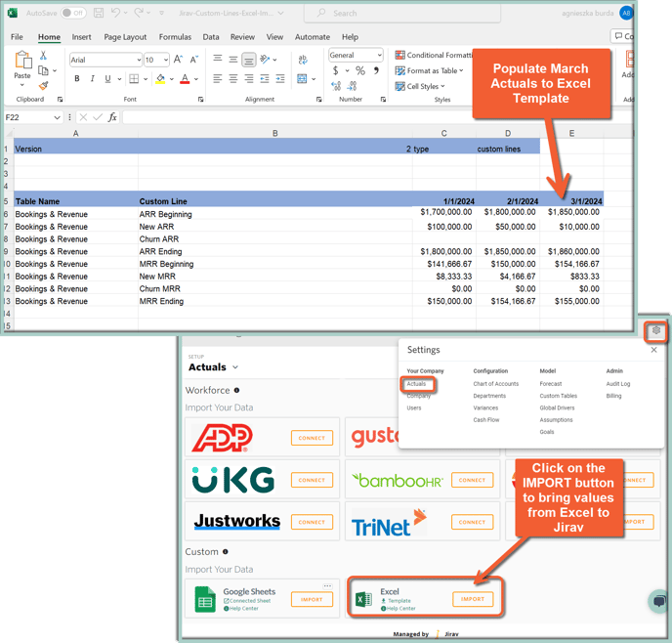Image resolution: width=672 pixels, height=643 pixels.
Task: Switch to the Formulas tab
Action: click(175, 37)
